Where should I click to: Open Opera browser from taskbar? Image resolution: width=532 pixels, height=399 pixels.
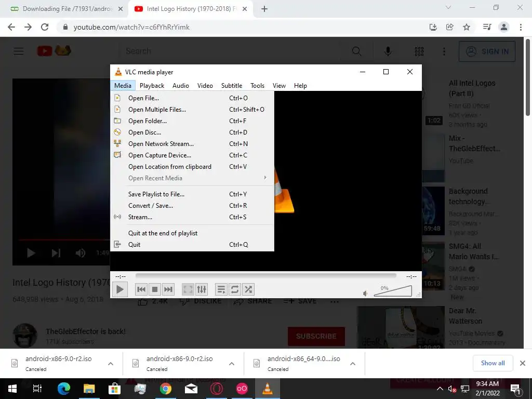click(217, 389)
